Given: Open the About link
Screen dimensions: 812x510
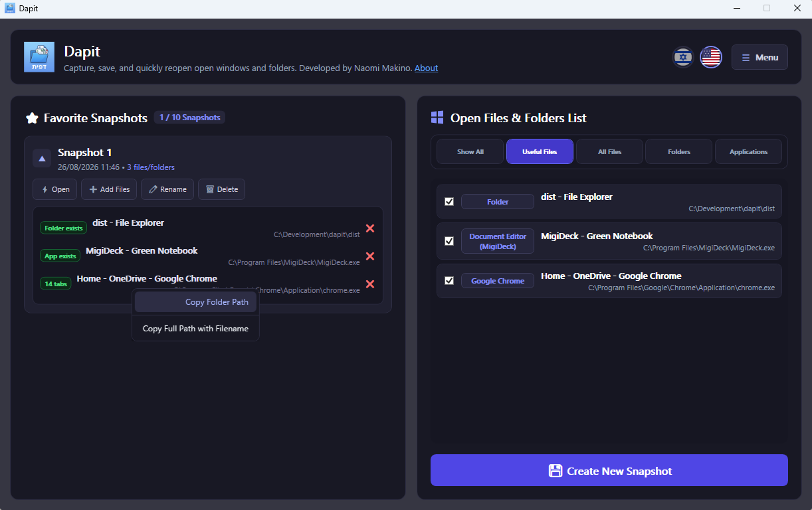Looking at the screenshot, I should click(x=426, y=68).
